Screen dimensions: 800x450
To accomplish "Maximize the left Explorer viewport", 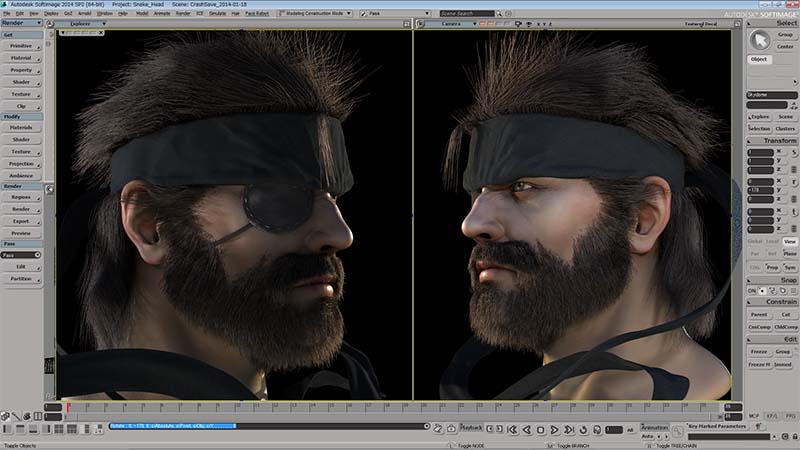I will [x=407, y=24].
